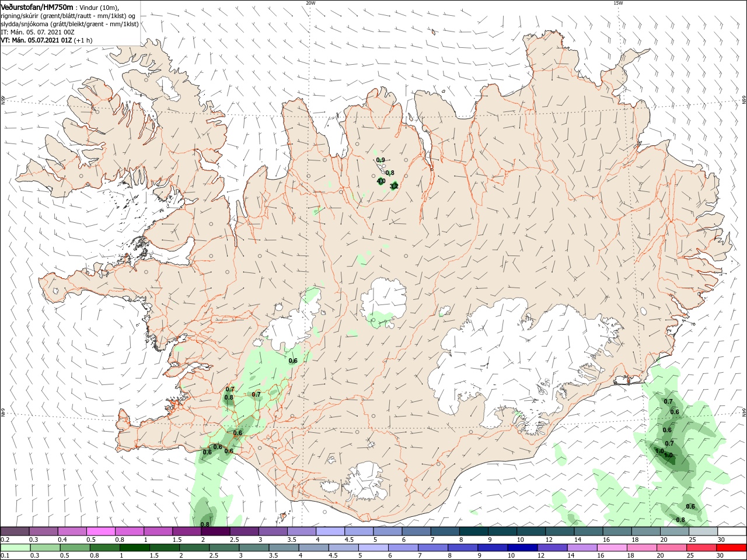
Task: Select the dark navy 10 swatch in the lower legend
Action: pos(521,548)
